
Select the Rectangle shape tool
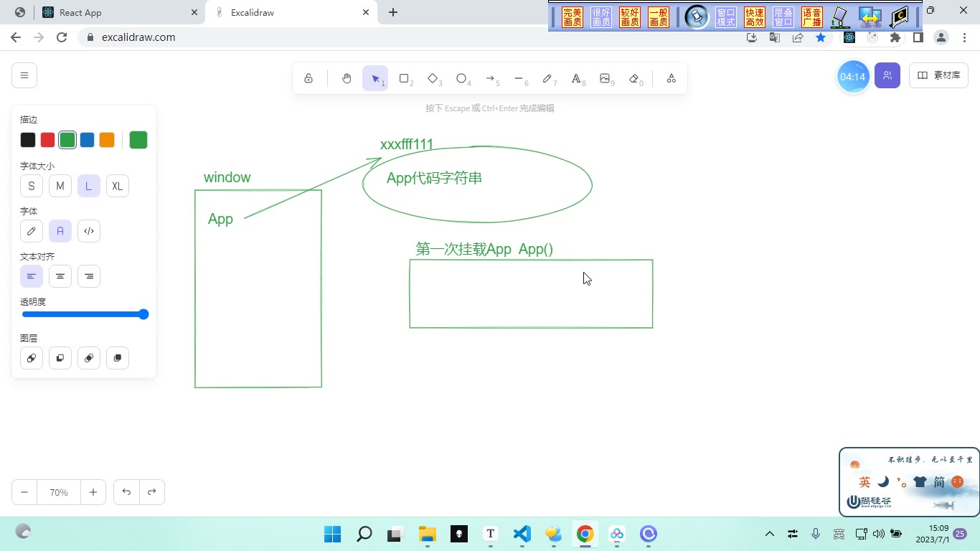(404, 78)
